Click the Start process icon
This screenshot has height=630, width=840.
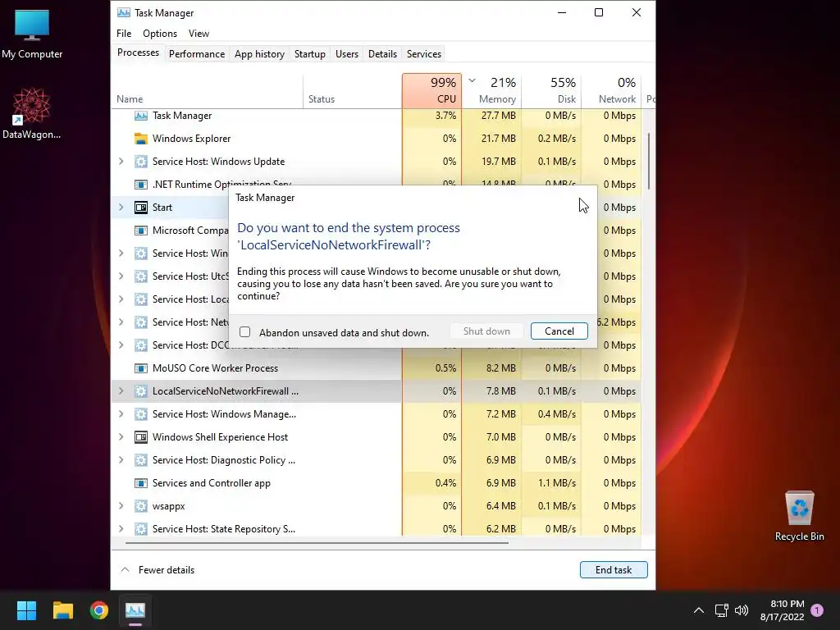[141, 208]
